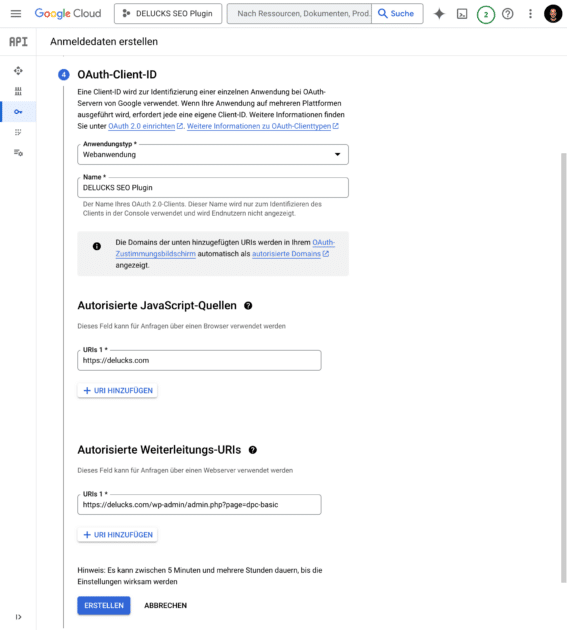Open the notifications badge showing 2

coord(486,15)
